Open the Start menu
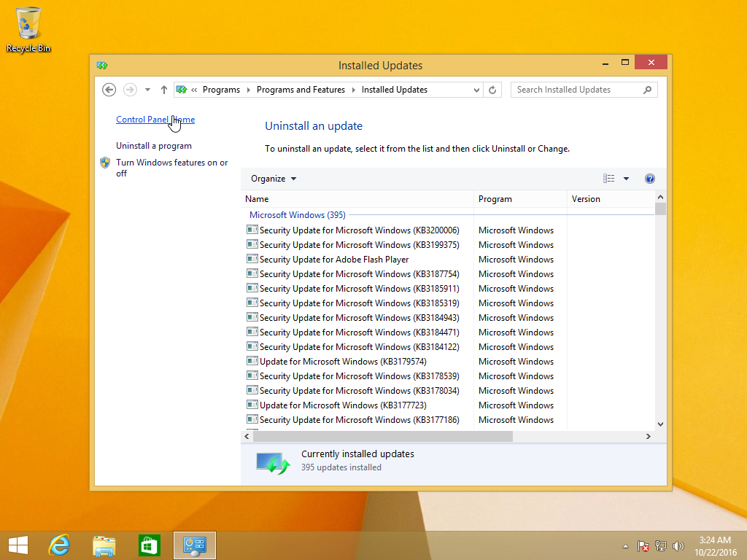 click(x=18, y=545)
